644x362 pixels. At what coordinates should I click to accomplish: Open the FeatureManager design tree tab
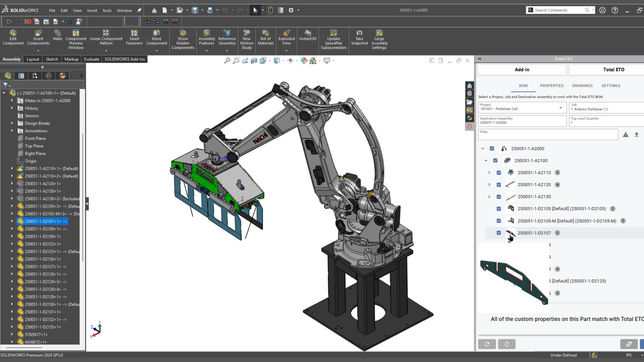(x=8, y=76)
